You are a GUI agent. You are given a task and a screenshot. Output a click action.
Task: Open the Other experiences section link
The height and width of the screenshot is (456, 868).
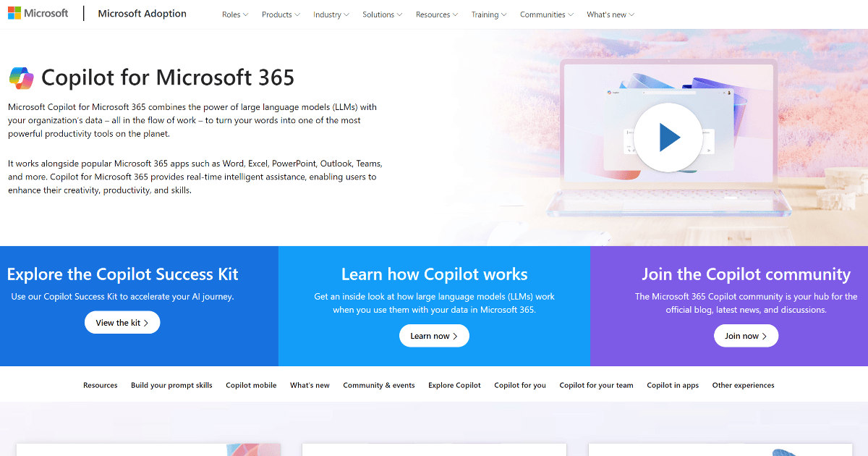743,385
